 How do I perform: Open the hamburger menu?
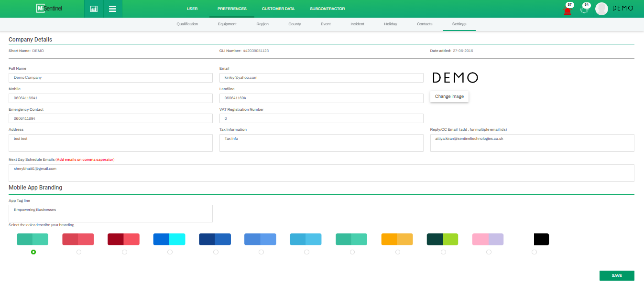point(112,9)
